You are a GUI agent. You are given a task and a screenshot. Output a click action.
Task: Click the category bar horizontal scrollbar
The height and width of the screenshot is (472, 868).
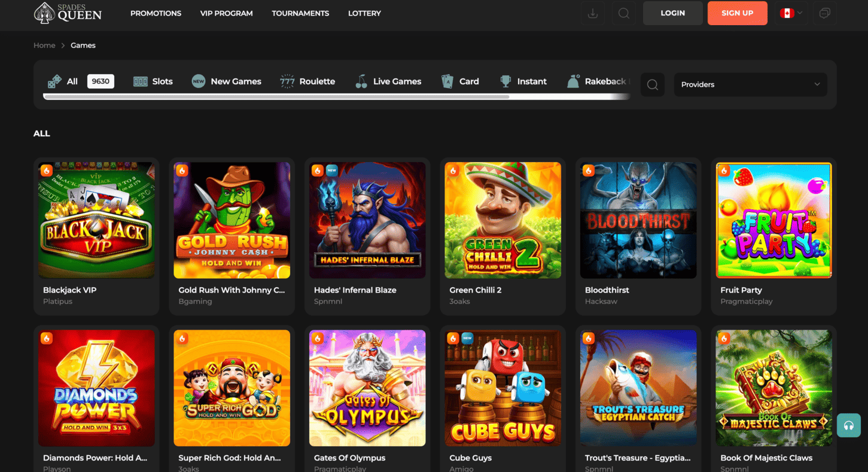pos(276,96)
